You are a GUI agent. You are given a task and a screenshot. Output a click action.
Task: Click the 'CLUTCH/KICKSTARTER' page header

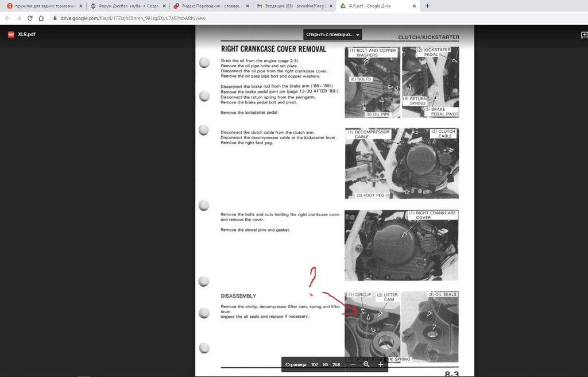point(428,37)
